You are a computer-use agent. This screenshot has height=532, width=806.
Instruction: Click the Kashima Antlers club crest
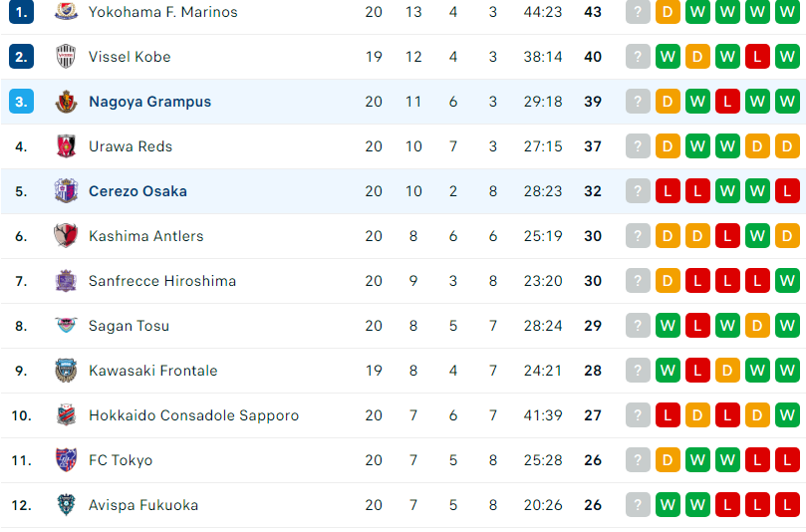click(67, 236)
